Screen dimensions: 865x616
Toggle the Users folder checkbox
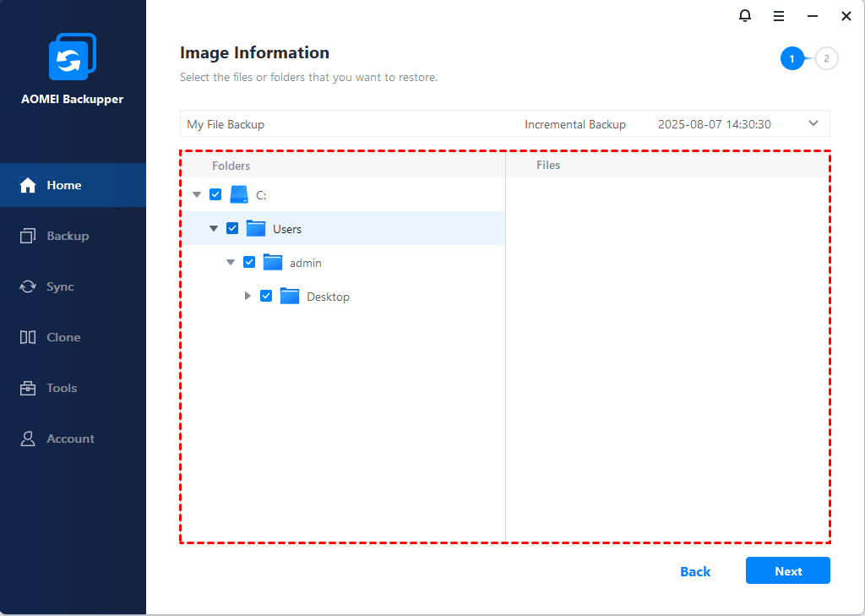click(232, 228)
